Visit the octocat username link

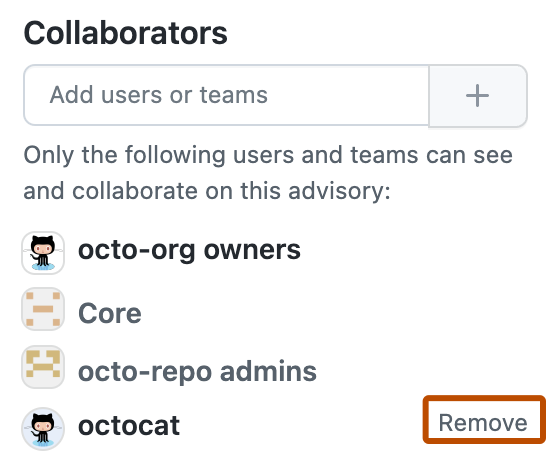click(x=129, y=426)
